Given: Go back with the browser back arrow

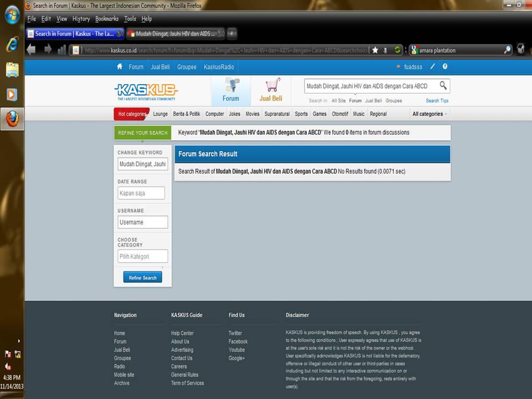Looking at the screenshot, I should coord(31,50).
